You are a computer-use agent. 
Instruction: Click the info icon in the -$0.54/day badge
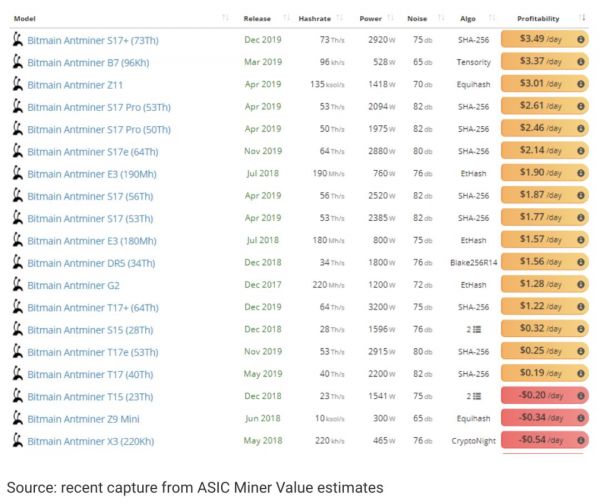pos(580,441)
